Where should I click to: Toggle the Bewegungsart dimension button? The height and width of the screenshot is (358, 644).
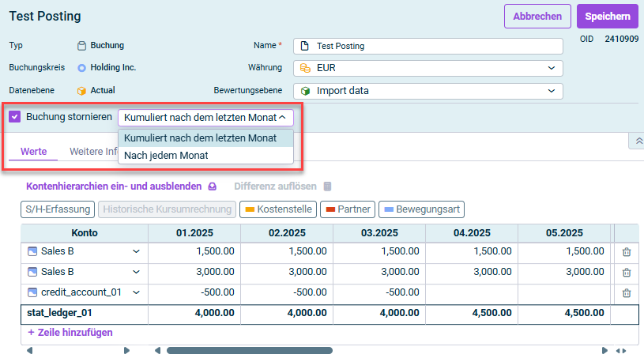(421, 209)
